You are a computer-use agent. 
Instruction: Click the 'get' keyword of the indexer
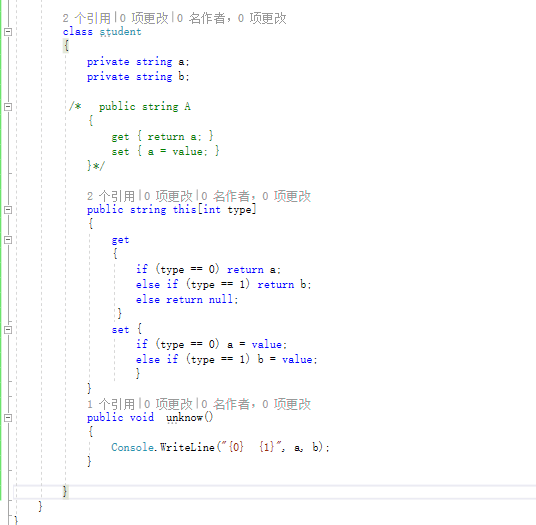[x=120, y=240]
